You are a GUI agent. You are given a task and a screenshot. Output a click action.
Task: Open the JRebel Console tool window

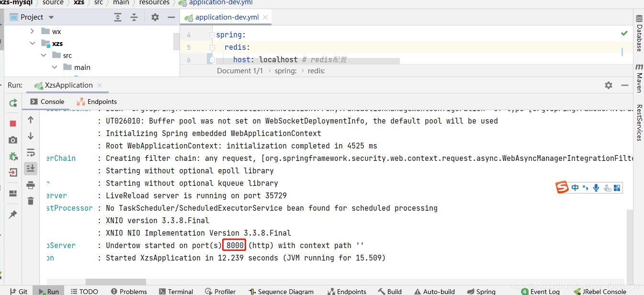[599, 291]
